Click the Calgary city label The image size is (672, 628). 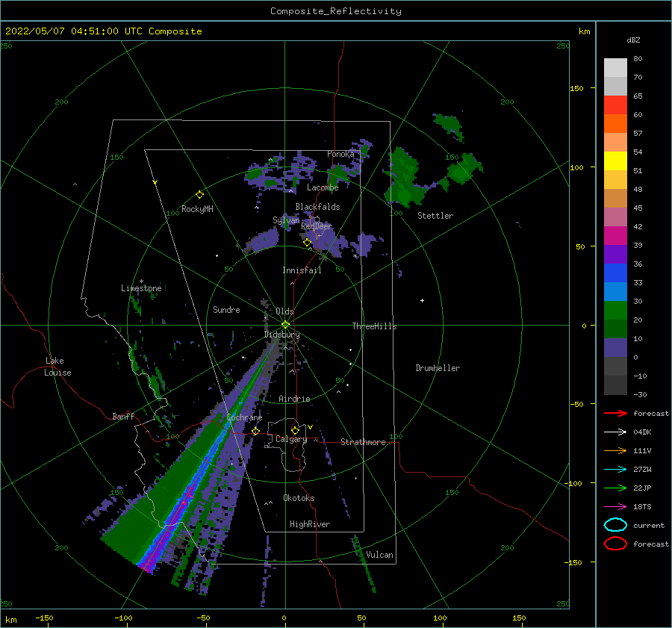(291, 439)
